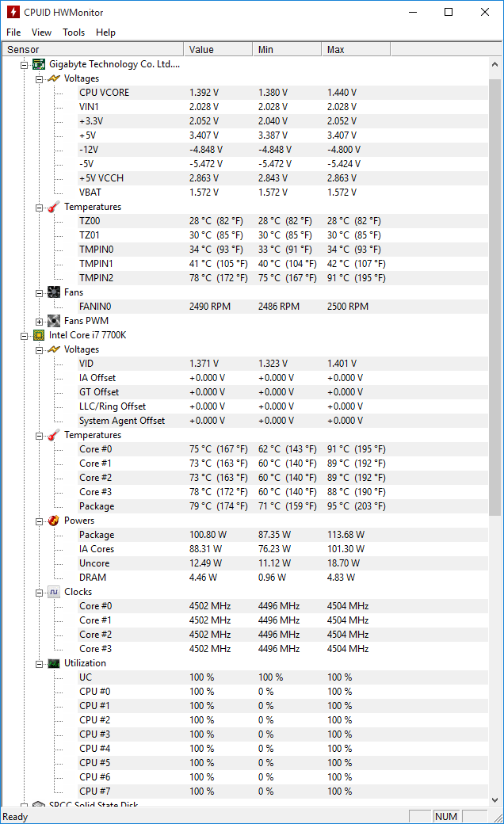Click the Fans PWM fan icon
This screenshot has height=824, width=504.
pos(53,321)
